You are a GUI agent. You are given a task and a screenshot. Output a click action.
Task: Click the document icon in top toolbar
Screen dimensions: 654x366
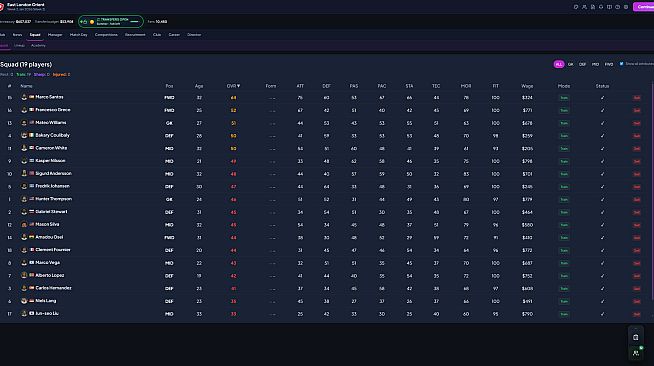tap(593, 7)
